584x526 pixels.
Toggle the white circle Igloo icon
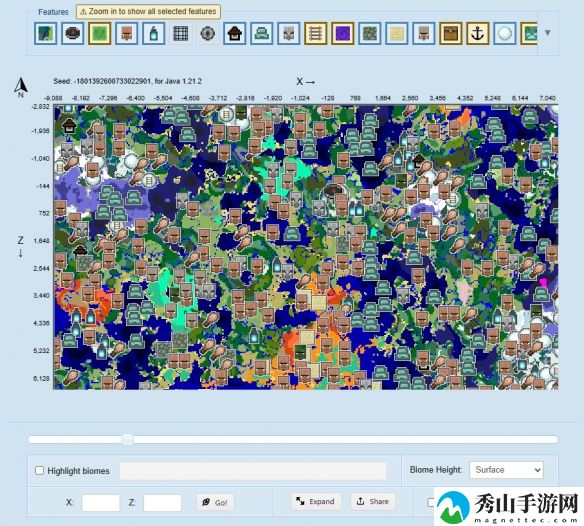tap(505, 34)
